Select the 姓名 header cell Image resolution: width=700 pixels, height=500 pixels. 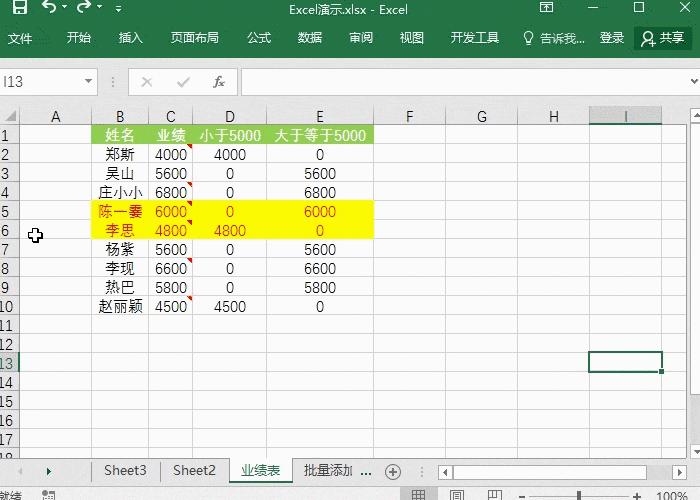point(120,135)
